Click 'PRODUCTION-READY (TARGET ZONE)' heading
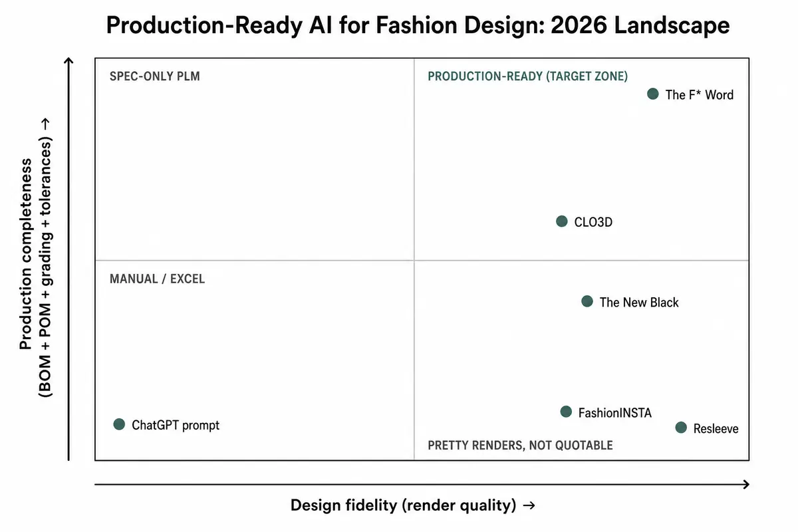 coord(528,76)
